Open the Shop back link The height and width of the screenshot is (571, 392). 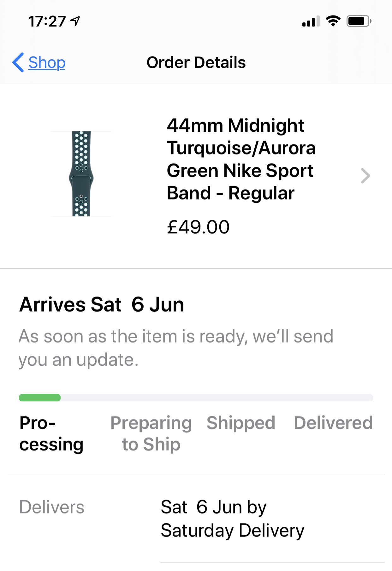[47, 62]
